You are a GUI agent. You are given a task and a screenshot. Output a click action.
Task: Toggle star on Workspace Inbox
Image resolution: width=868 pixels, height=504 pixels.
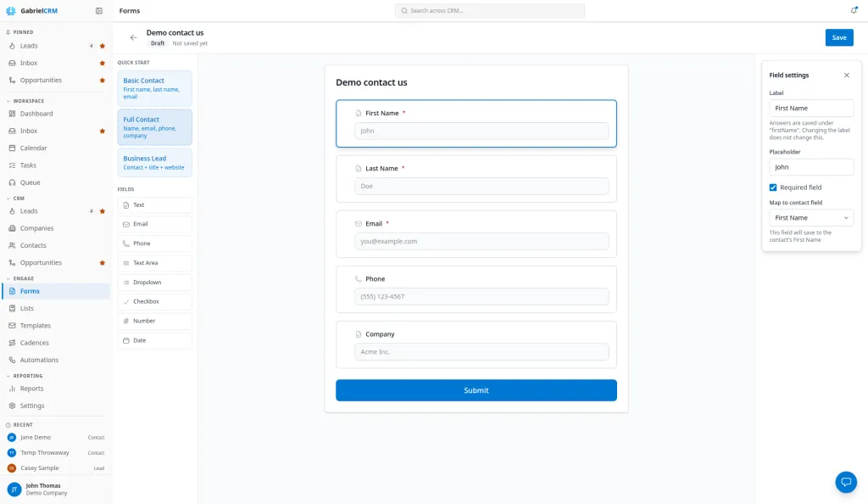103,132
